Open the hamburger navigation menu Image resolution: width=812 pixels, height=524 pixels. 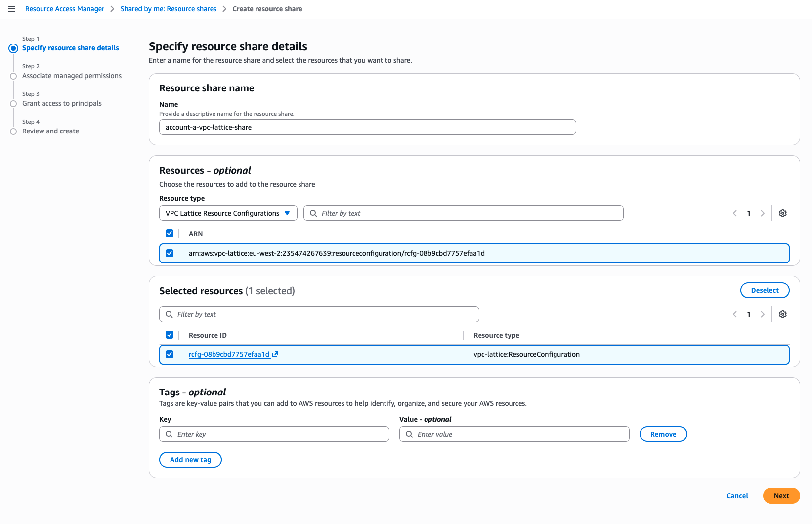pos(12,9)
